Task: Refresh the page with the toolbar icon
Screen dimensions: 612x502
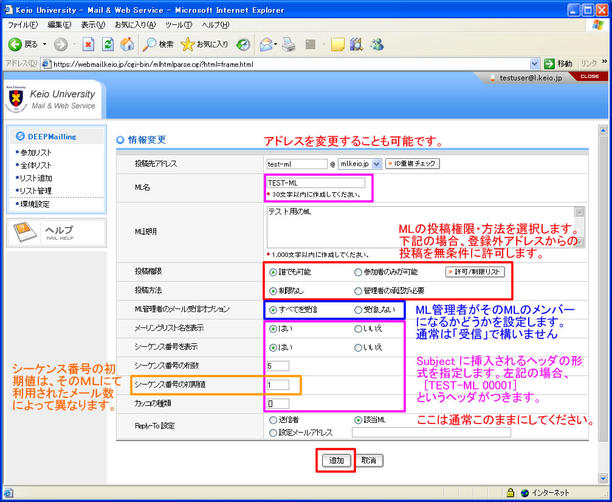Action: pos(109,44)
